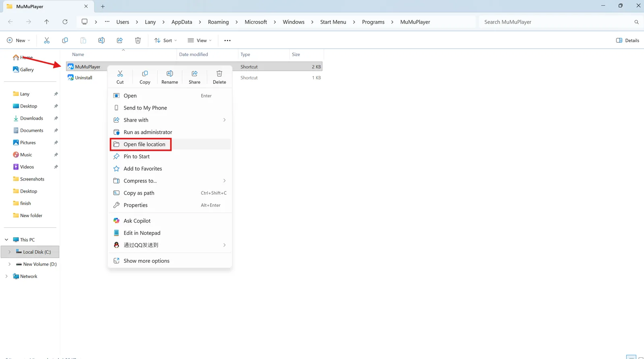This screenshot has height=359, width=644.
Task: Navigate to Programs breadcrumb
Action: pyautogui.click(x=373, y=22)
